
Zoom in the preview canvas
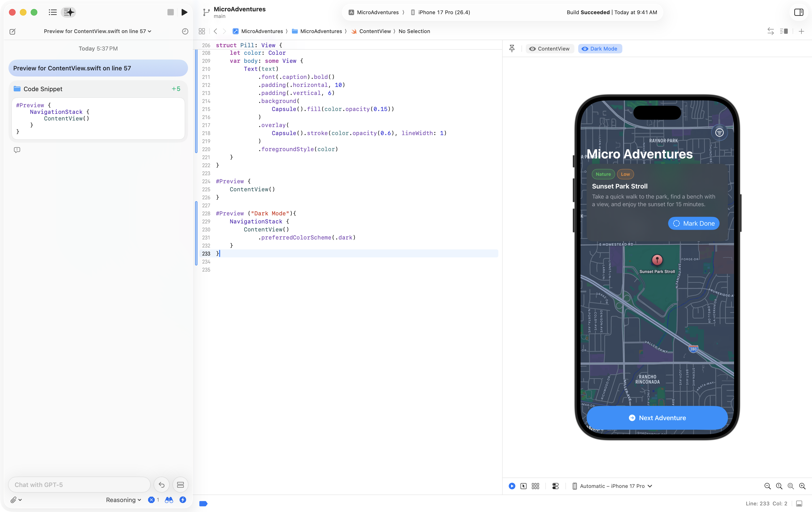pyautogui.click(x=802, y=486)
